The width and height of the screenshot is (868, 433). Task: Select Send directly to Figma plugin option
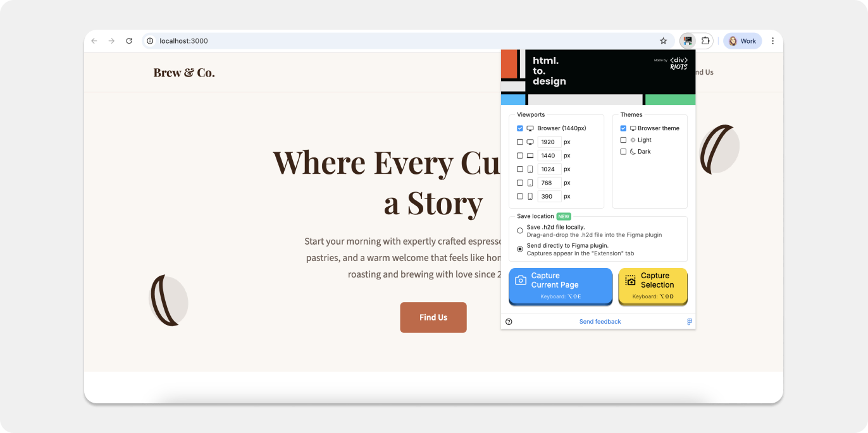[x=520, y=248]
